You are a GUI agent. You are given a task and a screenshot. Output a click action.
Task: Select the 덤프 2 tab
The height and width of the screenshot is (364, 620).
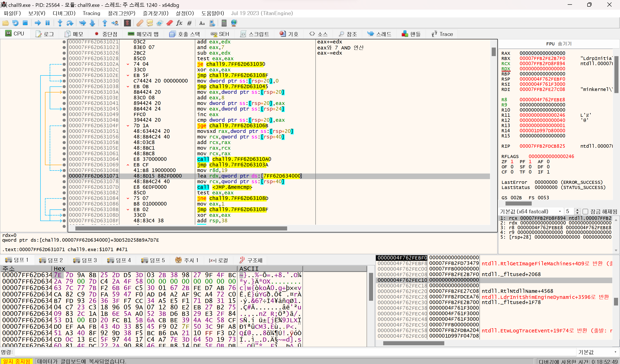tap(51, 260)
